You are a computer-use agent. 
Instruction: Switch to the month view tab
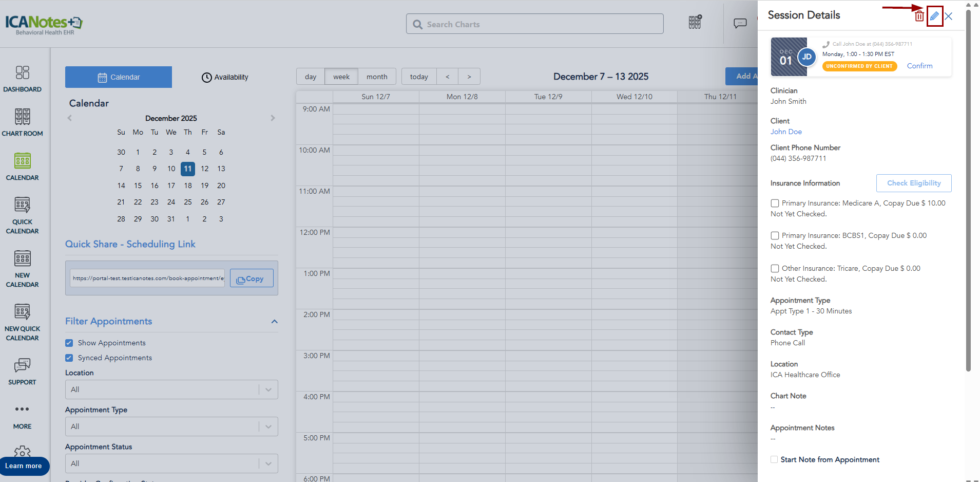[x=377, y=77]
